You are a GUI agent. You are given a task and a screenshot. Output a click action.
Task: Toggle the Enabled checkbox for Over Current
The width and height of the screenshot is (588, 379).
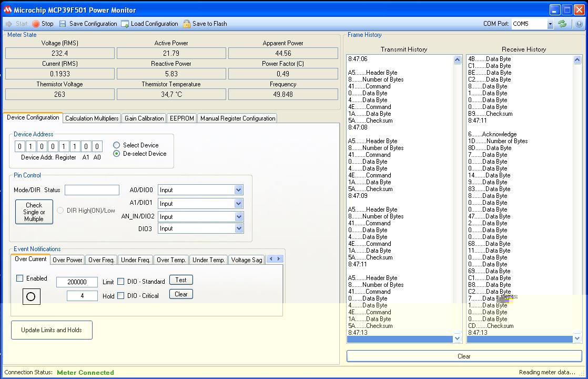click(x=20, y=278)
